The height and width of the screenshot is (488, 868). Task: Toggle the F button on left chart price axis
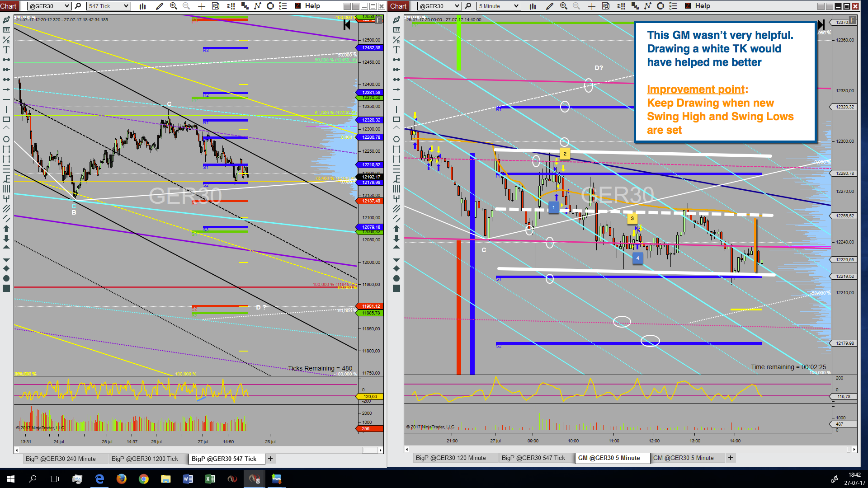pos(379,20)
